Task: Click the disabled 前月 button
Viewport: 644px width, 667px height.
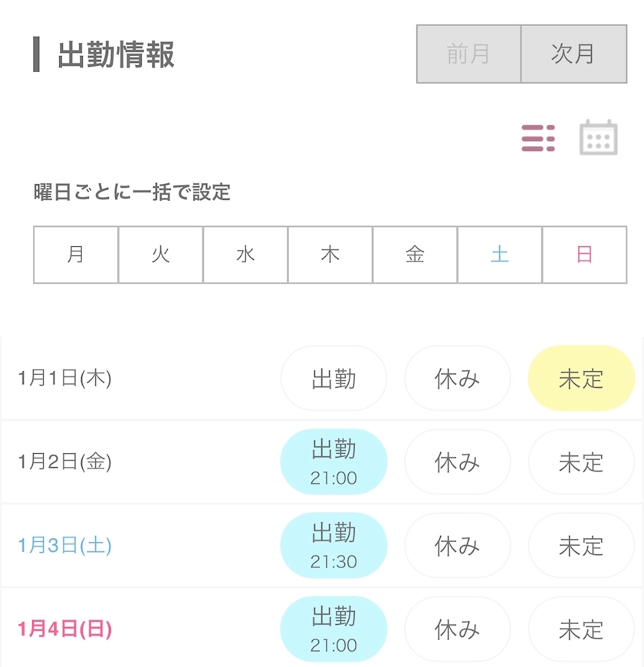Action: (468, 54)
